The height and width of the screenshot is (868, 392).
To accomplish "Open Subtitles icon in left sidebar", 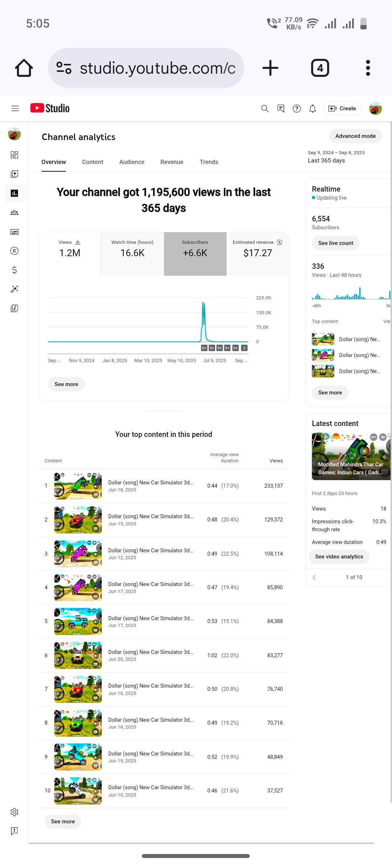I will click(15, 232).
